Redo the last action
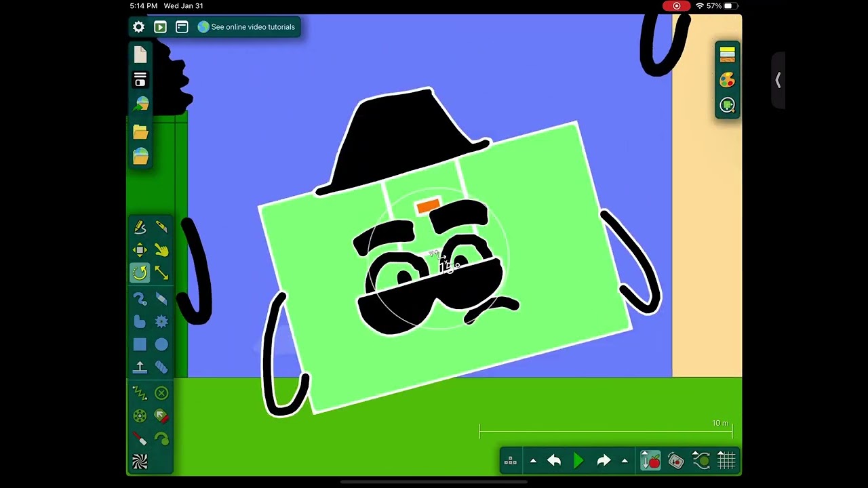Image resolution: width=868 pixels, height=488 pixels. [x=604, y=462]
